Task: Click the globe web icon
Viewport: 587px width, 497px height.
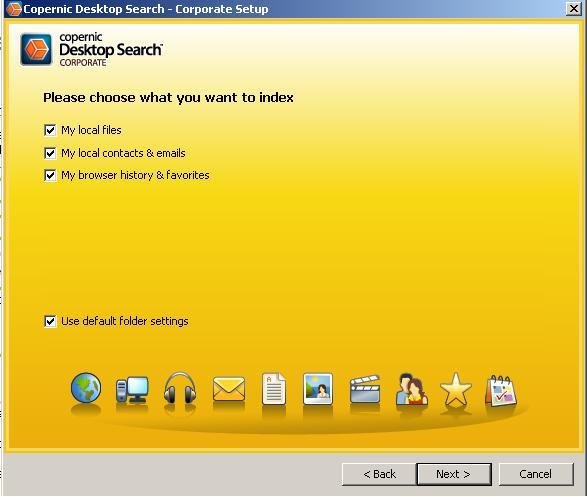Action: click(86, 388)
